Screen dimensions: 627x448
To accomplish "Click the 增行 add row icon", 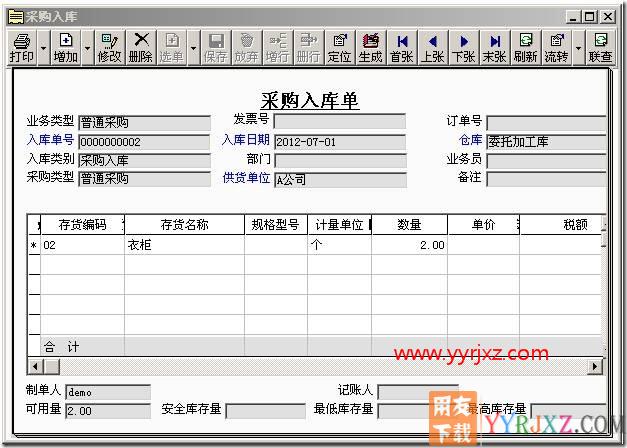I will tap(278, 48).
